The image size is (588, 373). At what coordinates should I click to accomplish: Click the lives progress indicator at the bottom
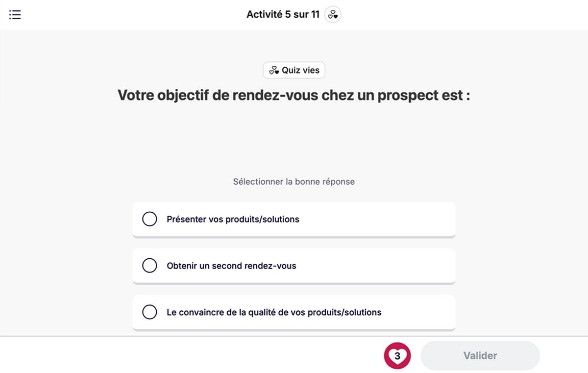click(x=397, y=355)
